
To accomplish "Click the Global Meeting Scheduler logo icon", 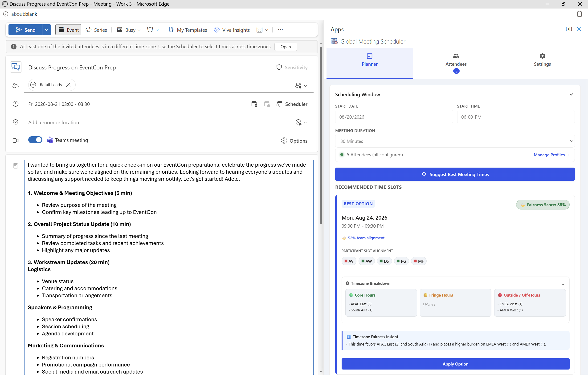I will coord(334,41).
